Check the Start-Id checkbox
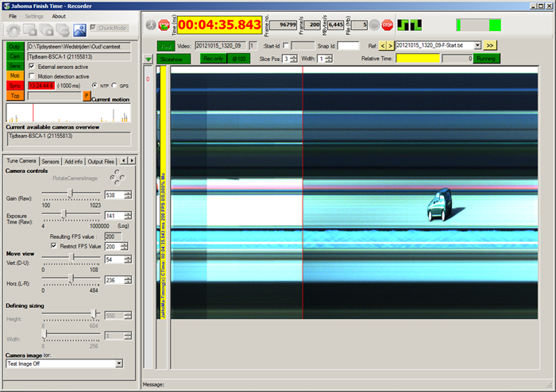Screen dimensions: 556x392 point(286,45)
